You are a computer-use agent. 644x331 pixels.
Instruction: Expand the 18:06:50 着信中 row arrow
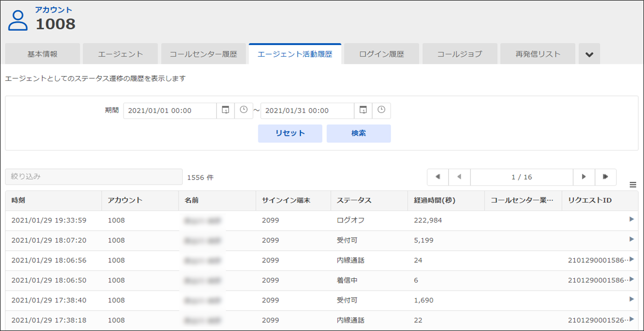point(631,279)
